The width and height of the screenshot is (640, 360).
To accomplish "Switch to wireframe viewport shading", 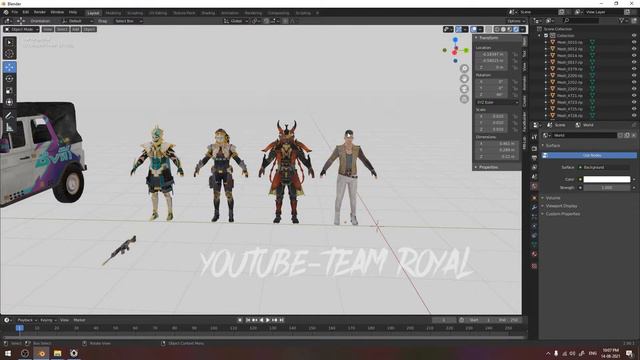I will (x=497, y=29).
